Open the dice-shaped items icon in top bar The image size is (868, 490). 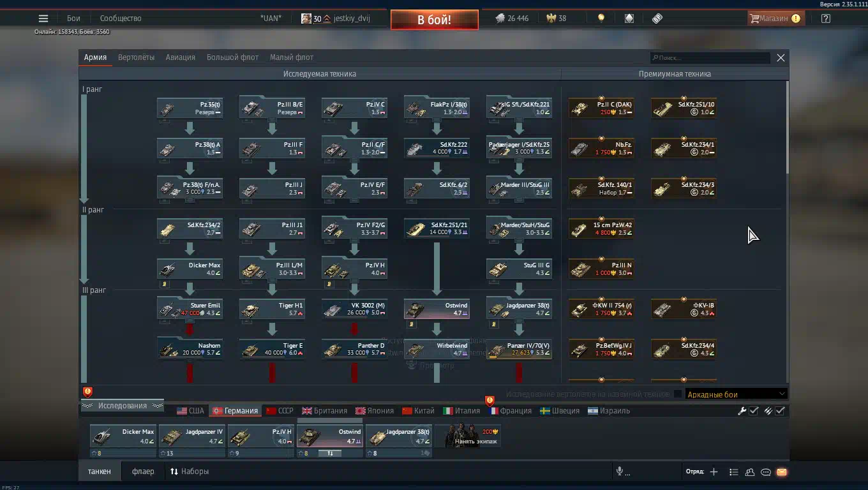tap(629, 19)
